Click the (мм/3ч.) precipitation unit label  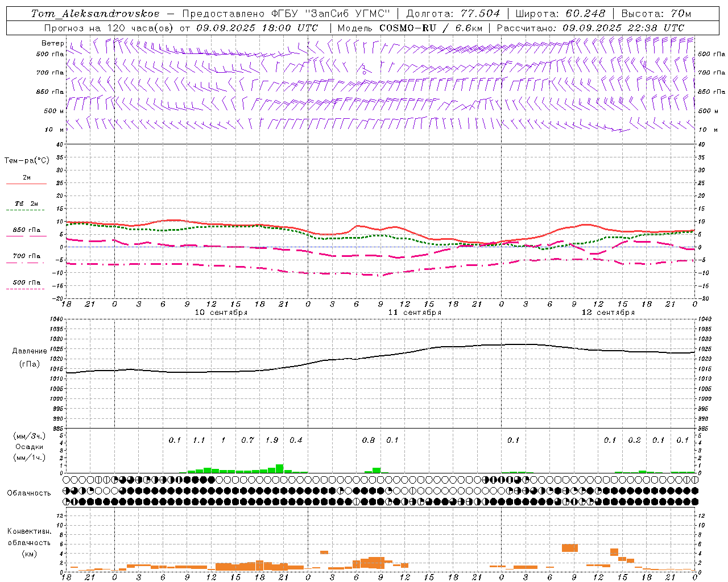pyautogui.click(x=30, y=436)
